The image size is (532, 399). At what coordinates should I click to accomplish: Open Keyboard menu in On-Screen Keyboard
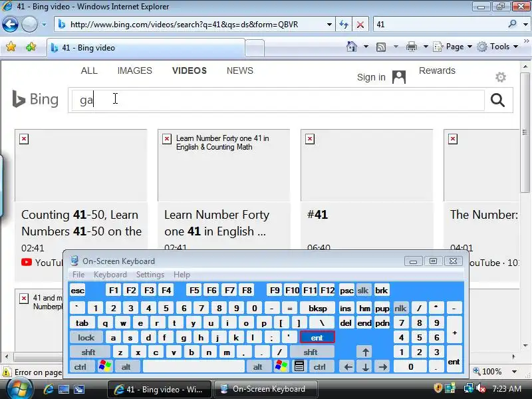tap(110, 275)
